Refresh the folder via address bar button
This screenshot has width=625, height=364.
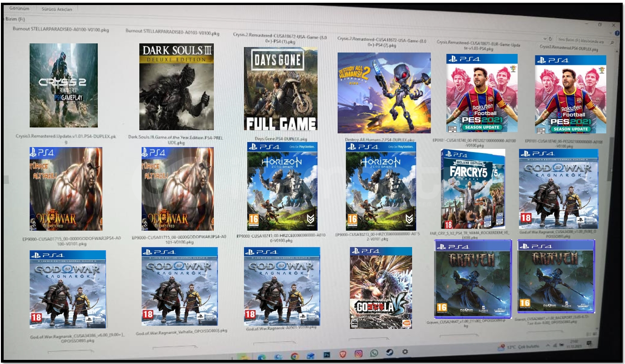click(x=551, y=39)
